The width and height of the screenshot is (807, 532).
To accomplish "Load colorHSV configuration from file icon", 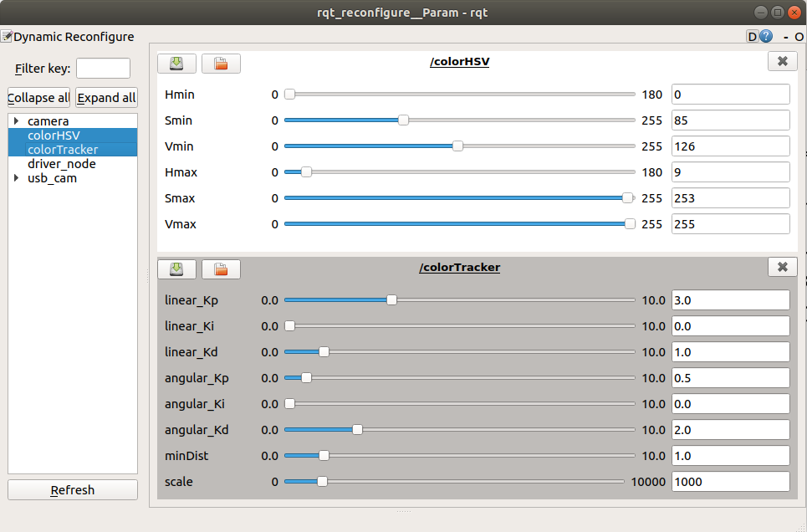I will coord(221,64).
